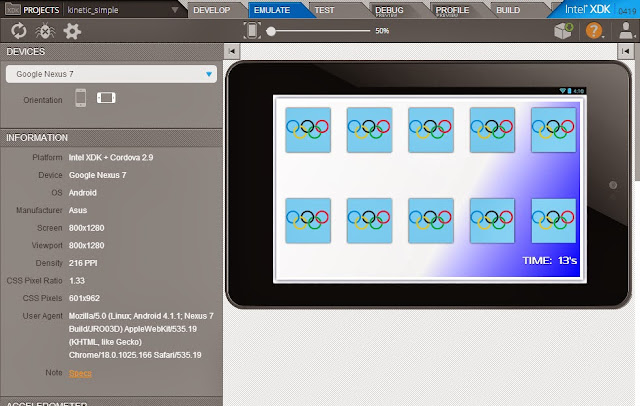The height and width of the screenshot is (406, 640).
Task: Open the debug bug icon
Action: (45, 31)
